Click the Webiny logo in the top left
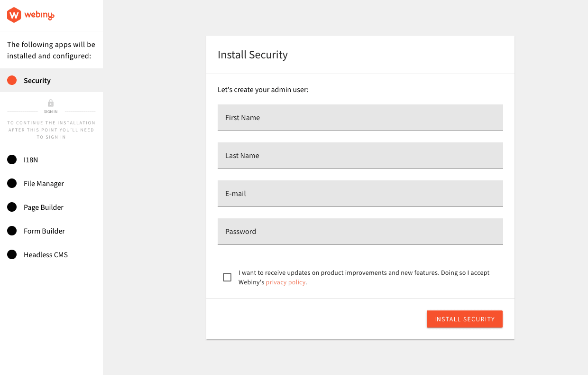This screenshot has width=588, height=375. click(30, 15)
